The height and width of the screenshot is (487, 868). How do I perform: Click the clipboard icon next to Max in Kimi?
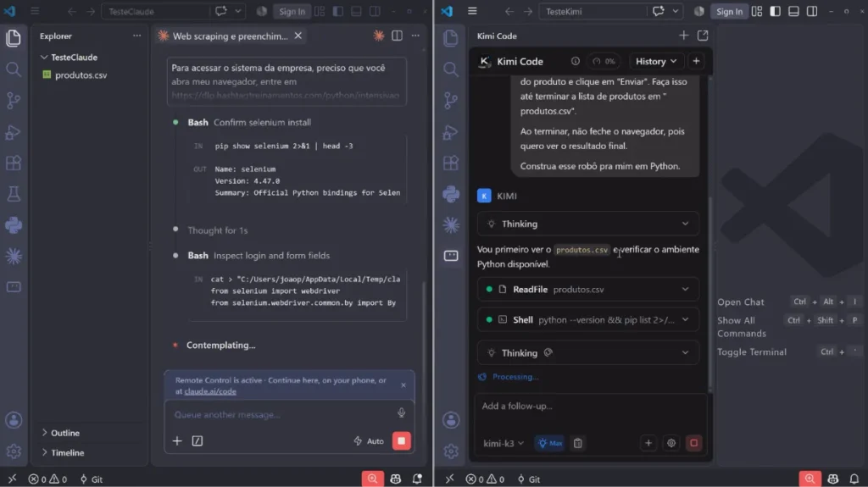coord(577,443)
